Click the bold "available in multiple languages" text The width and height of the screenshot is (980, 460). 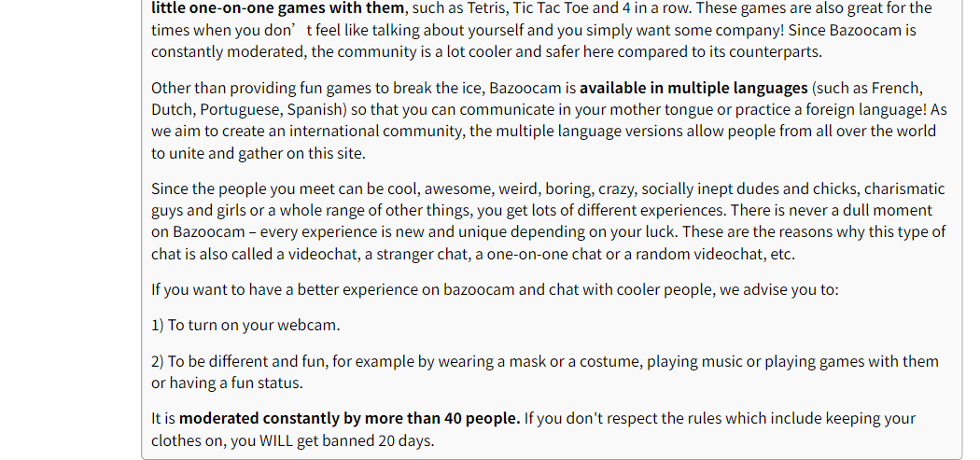693,89
